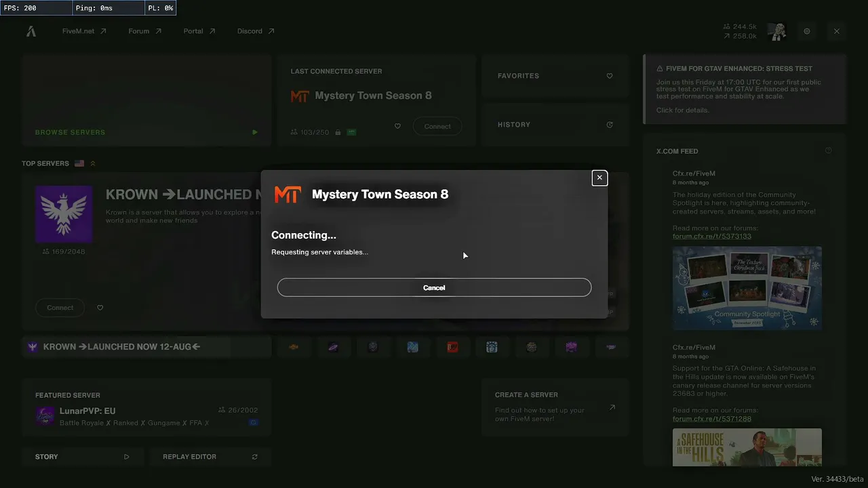Click the Story play triangle icon
This screenshot has width=868, height=488.
pyautogui.click(x=127, y=457)
